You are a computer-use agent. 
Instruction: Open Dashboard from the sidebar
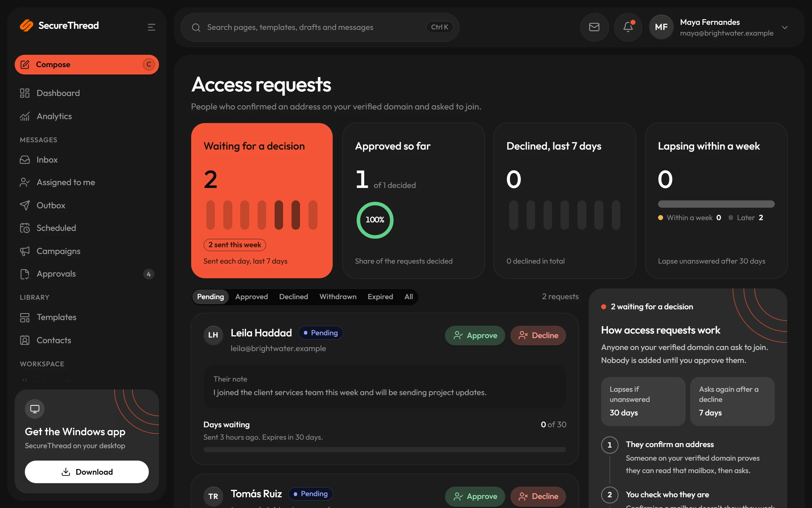87,93
